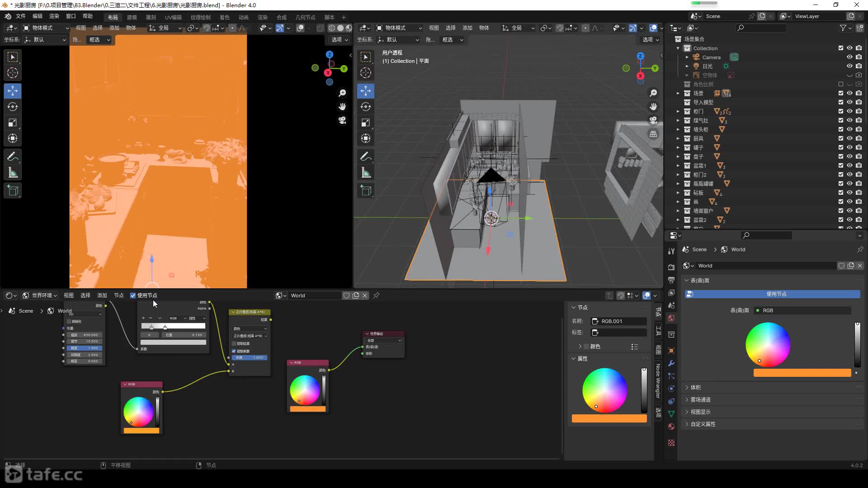Open the Material properties tab
This screenshot has height=488, width=868.
click(671, 427)
